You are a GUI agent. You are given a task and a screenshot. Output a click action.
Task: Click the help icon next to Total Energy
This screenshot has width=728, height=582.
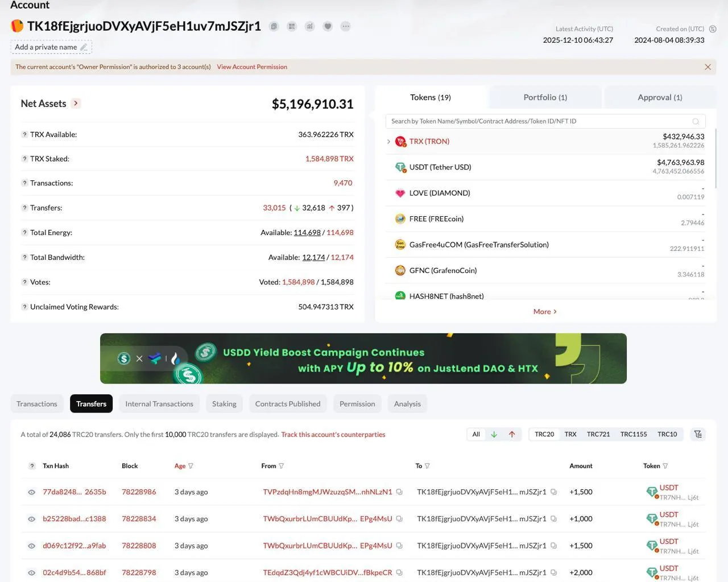click(x=24, y=233)
